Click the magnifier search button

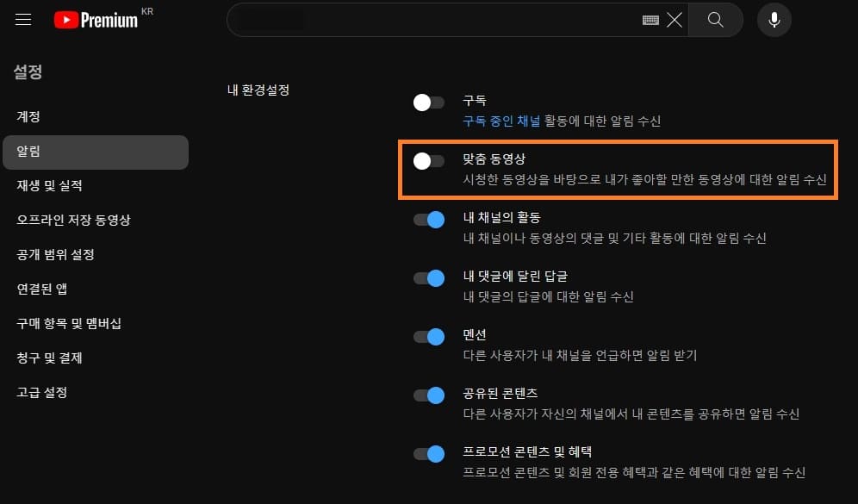tap(715, 20)
